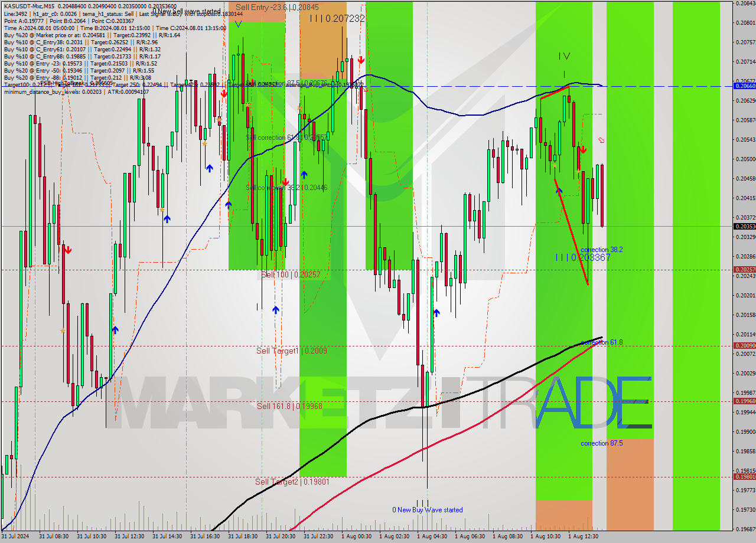756x543 pixels.
Task: Select the 'Sell 100 | 0.20257' level label
Action: pos(291,275)
